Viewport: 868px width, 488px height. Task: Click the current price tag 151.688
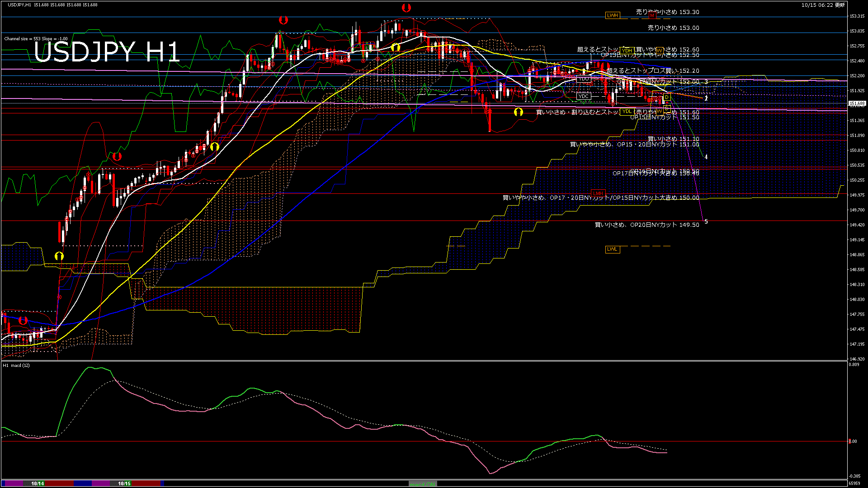coord(857,103)
